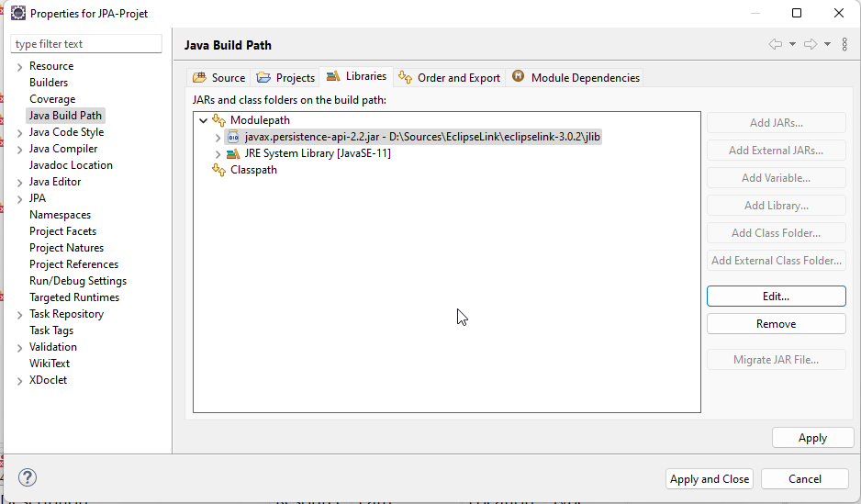Click the Modulepath node icon
The image size is (861, 504).
tap(218, 120)
